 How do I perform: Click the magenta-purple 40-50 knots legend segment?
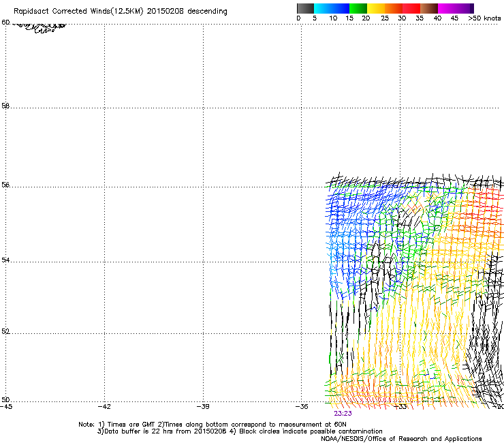(x=456, y=8)
